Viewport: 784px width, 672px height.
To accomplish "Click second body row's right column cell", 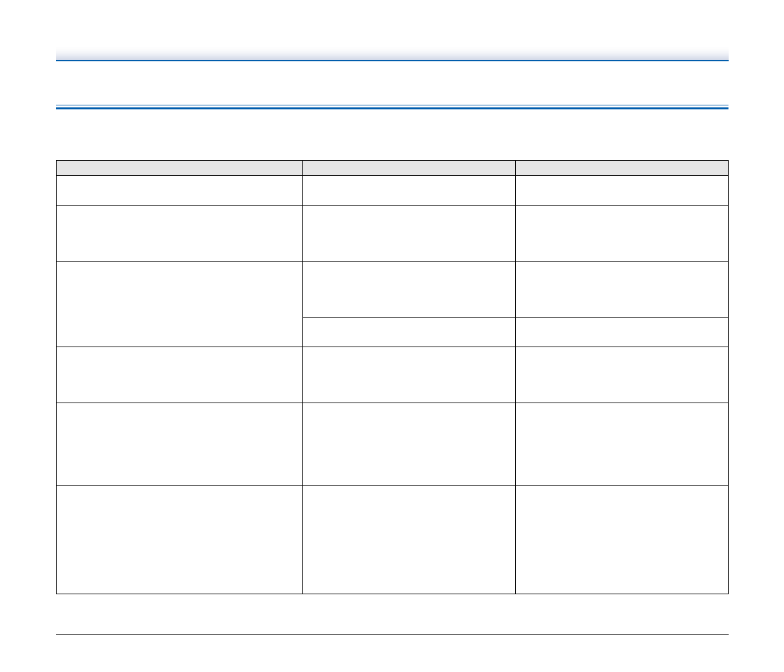I will coord(621,233).
